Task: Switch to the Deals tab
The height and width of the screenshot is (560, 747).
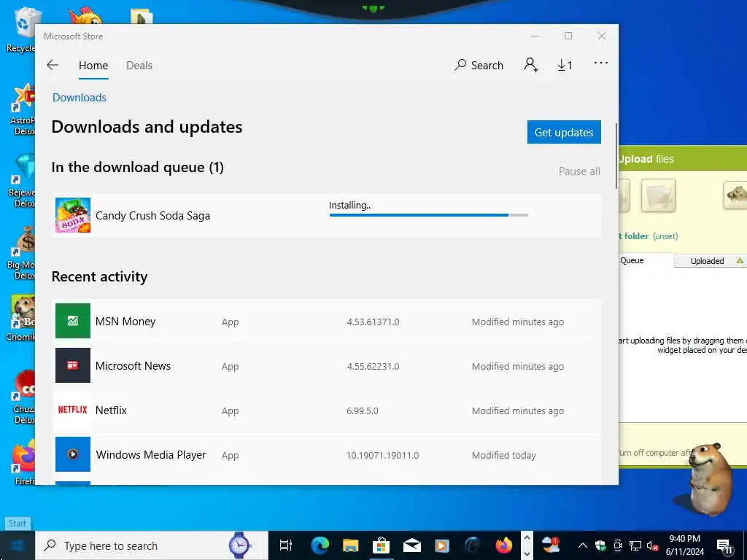Action: tap(139, 65)
